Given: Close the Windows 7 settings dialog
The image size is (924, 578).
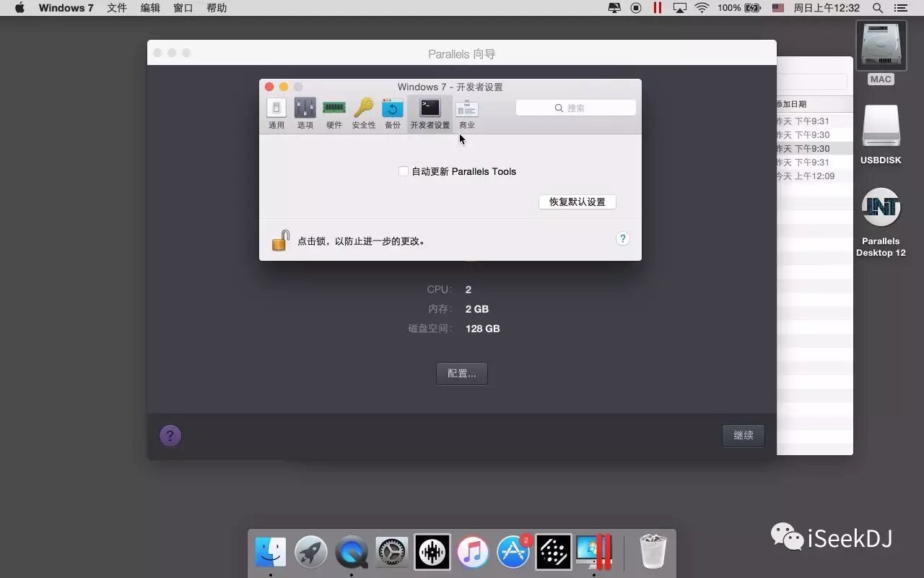Looking at the screenshot, I should pos(269,87).
